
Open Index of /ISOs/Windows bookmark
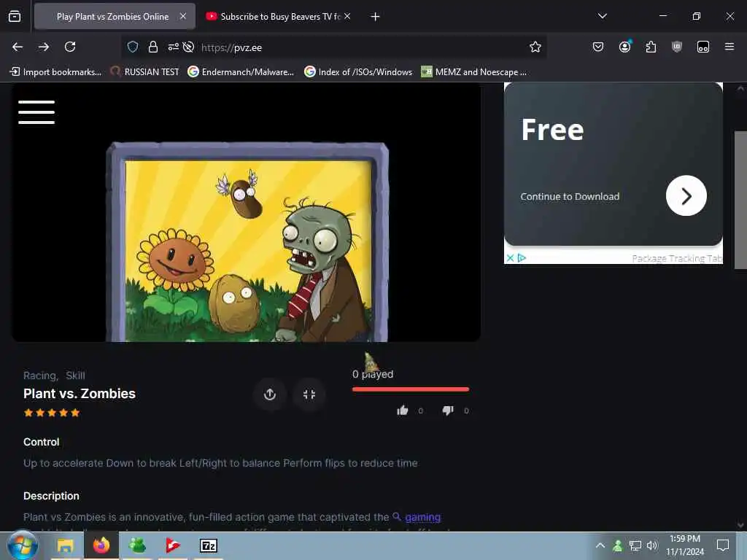point(358,72)
